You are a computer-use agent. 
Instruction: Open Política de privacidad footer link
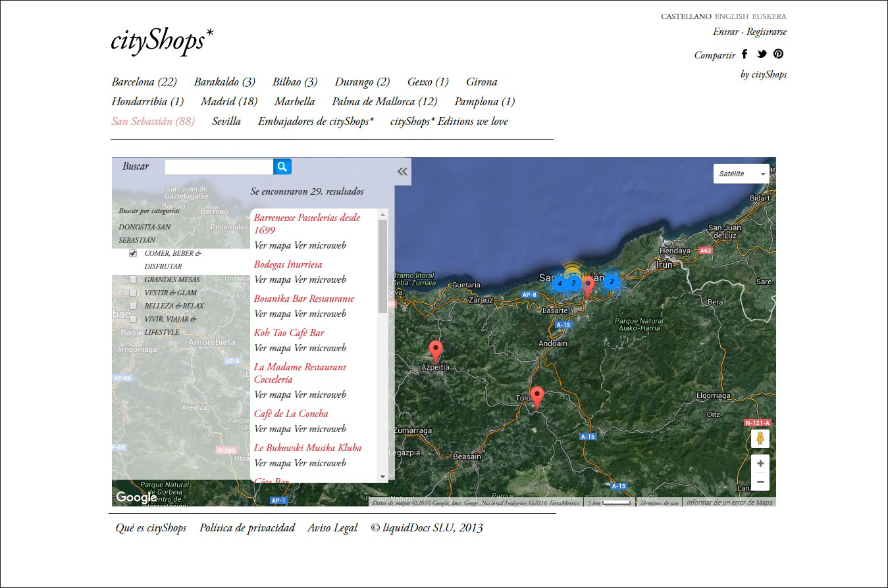(247, 527)
